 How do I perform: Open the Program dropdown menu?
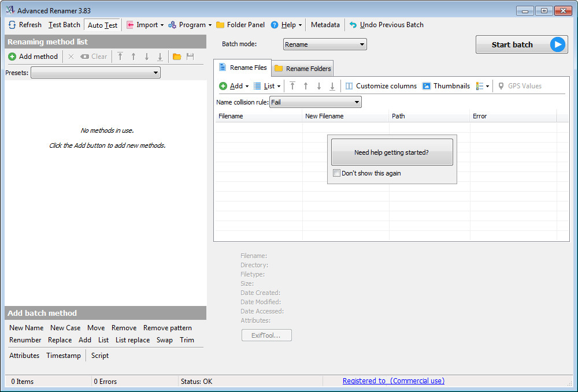pos(190,25)
